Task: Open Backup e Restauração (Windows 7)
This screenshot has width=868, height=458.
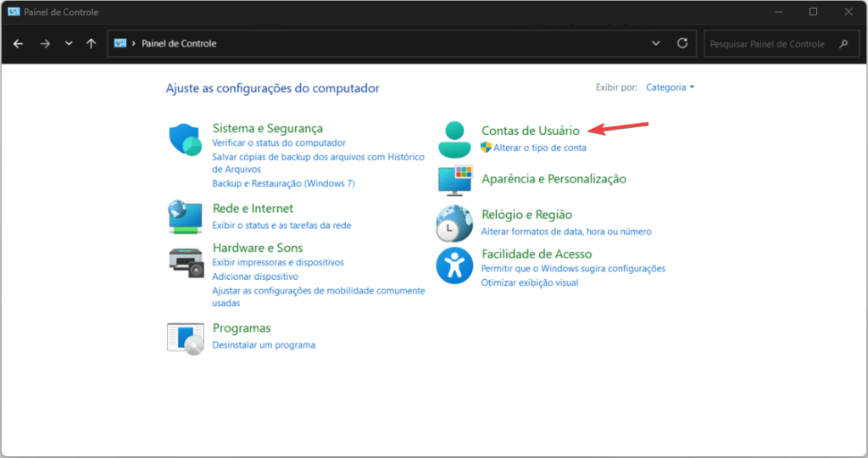Action: coord(283,183)
